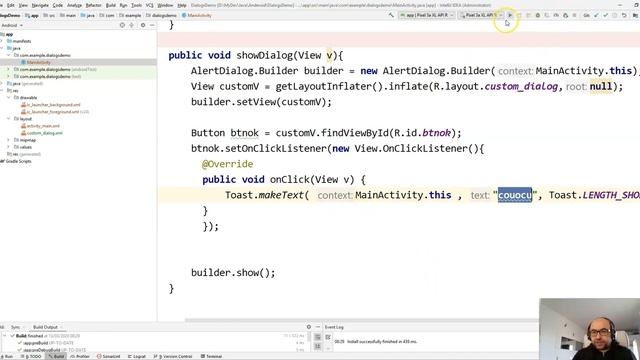
Task: Collapse the layout folder
Action: tap(8, 119)
